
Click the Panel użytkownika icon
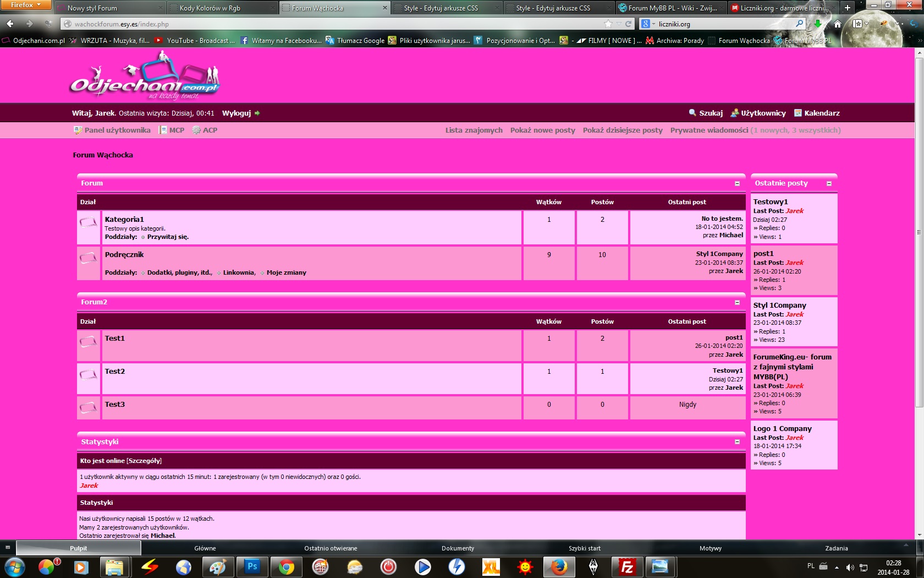pos(78,130)
